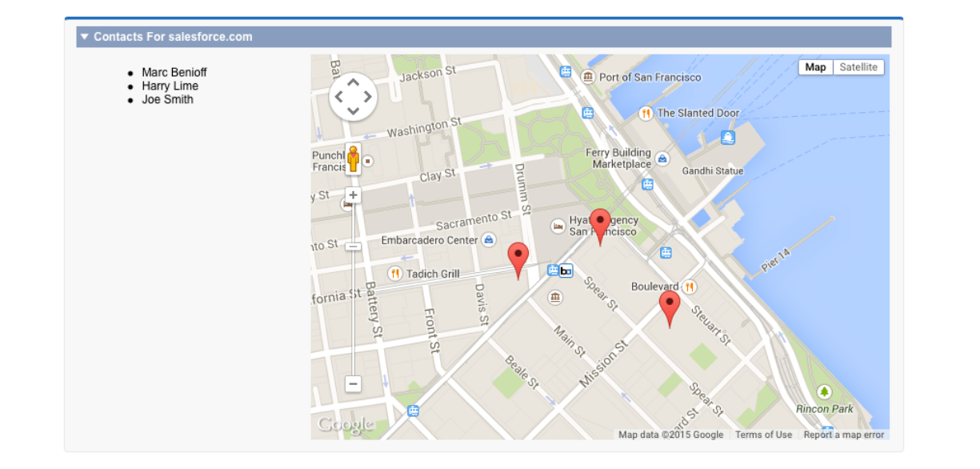Click the zoom out minus button
This screenshot has width=980, height=469.
pyautogui.click(x=353, y=383)
